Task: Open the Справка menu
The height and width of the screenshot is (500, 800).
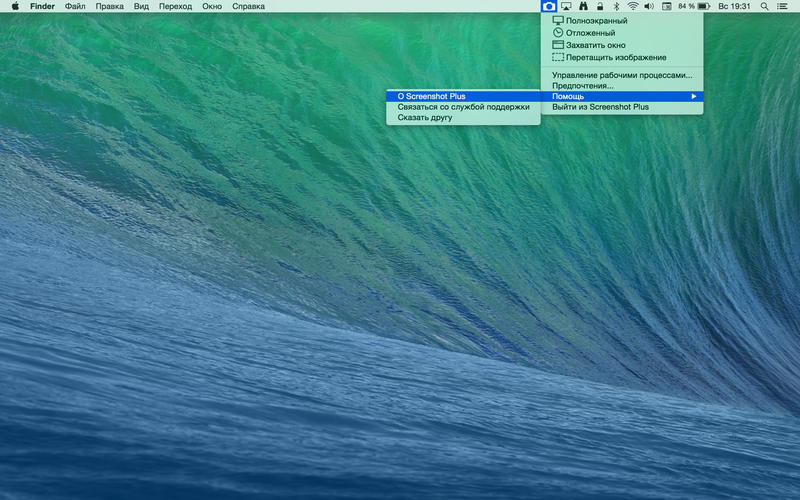Action: 248,6
